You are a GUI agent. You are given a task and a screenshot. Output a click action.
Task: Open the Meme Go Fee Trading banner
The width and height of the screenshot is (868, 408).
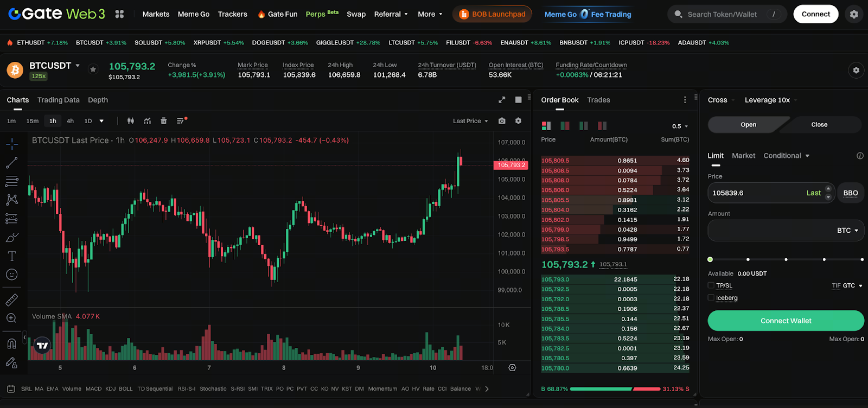[588, 14]
